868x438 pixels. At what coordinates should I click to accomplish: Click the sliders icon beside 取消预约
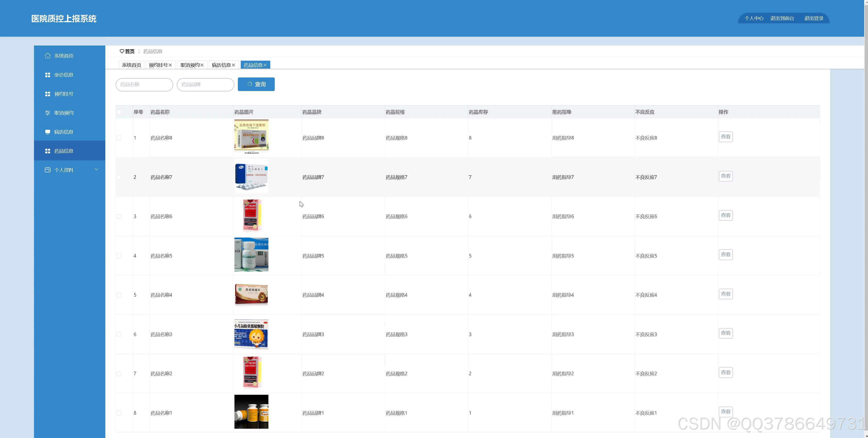pos(48,113)
